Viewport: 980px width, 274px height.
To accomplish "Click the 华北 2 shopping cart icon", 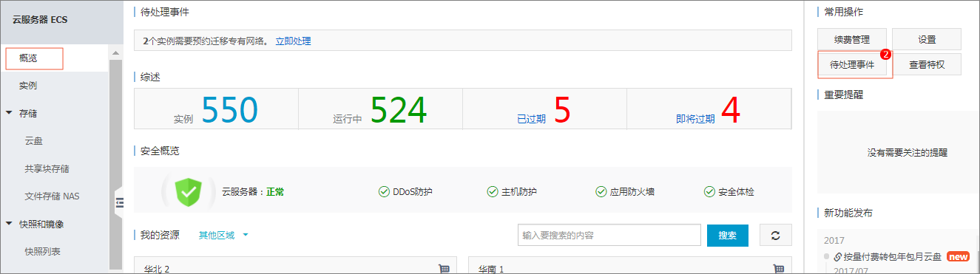I will (445, 269).
